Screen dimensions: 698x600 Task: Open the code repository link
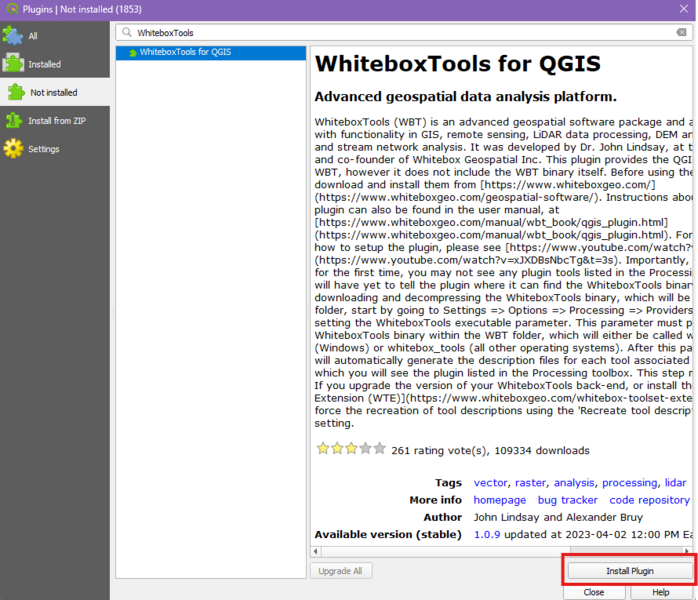[648, 500]
